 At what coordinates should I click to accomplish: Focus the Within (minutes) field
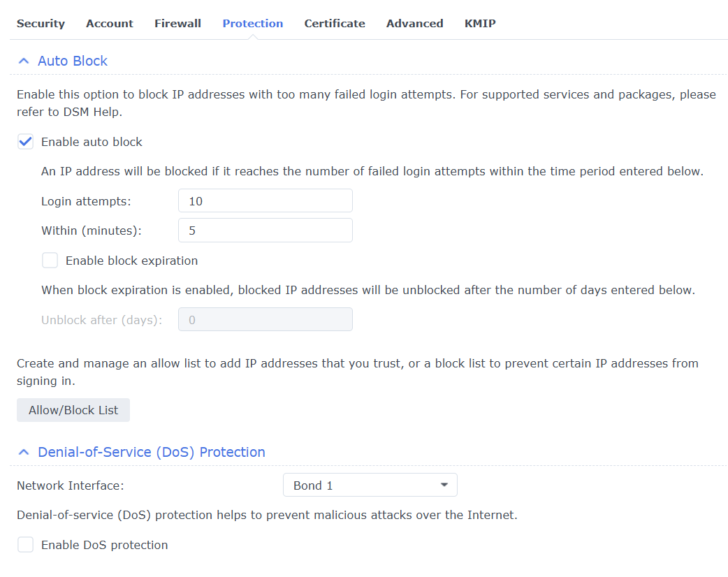(265, 231)
